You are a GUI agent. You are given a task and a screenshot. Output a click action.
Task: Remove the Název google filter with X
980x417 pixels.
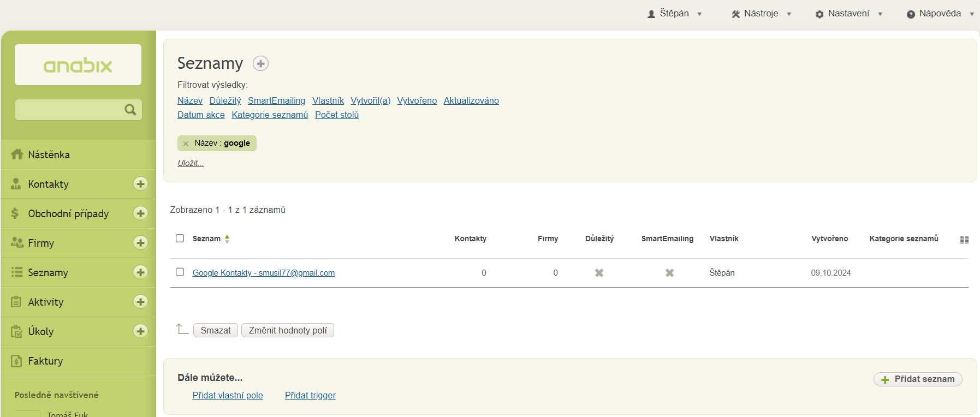[186, 144]
